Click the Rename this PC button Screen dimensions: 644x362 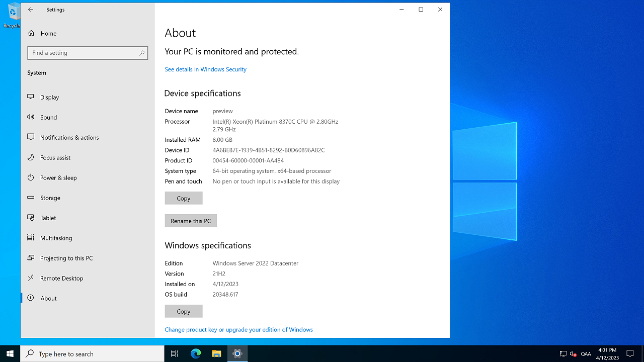191,221
